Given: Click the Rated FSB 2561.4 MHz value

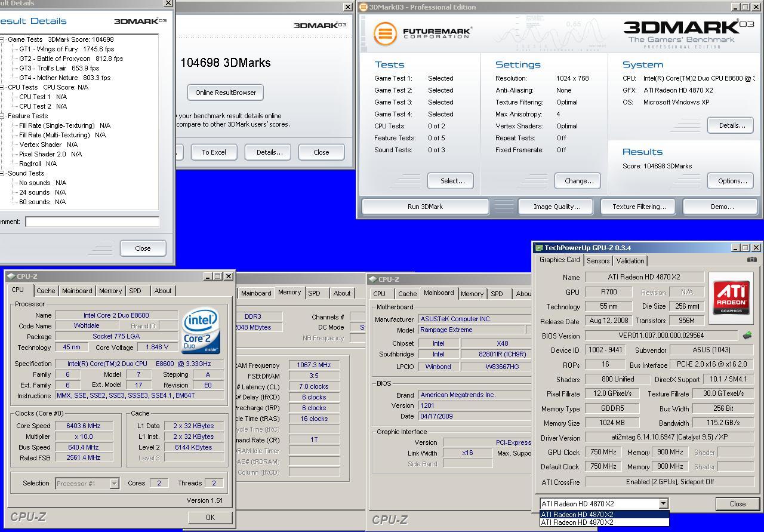Looking at the screenshot, I should [x=84, y=458].
